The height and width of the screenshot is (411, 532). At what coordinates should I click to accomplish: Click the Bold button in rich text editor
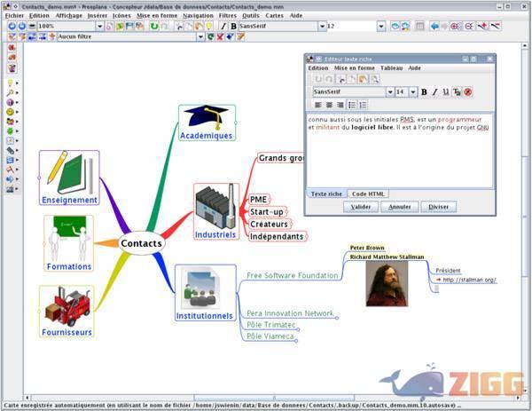(x=424, y=91)
